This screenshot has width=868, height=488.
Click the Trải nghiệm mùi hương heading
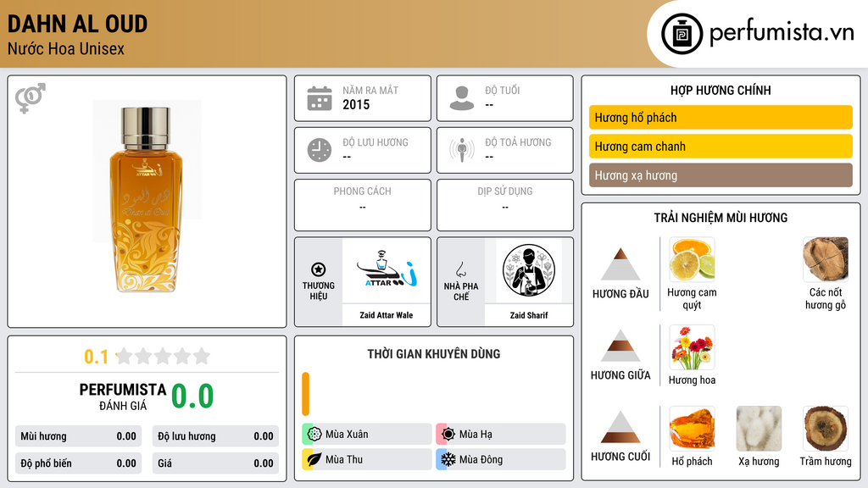click(x=721, y=218)
